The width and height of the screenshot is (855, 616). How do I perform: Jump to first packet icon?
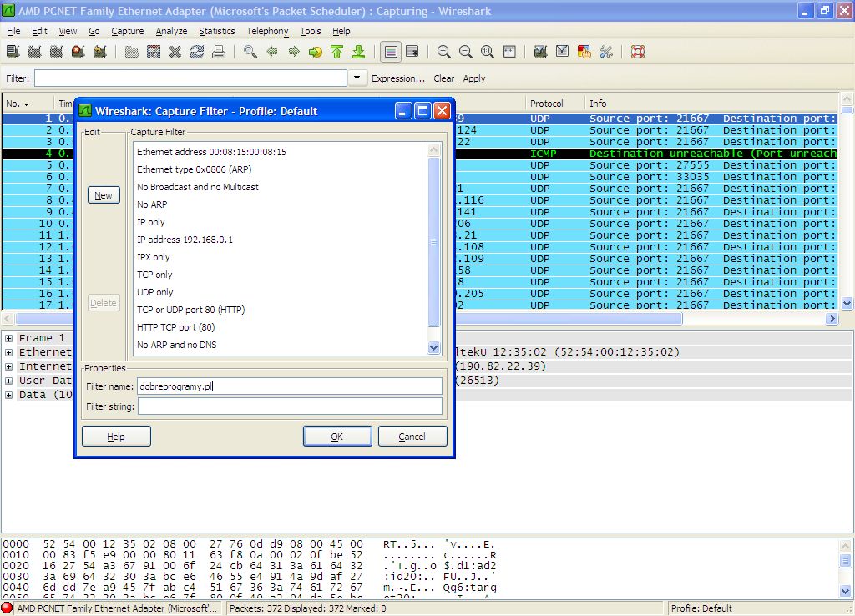[x=337, y=52]
